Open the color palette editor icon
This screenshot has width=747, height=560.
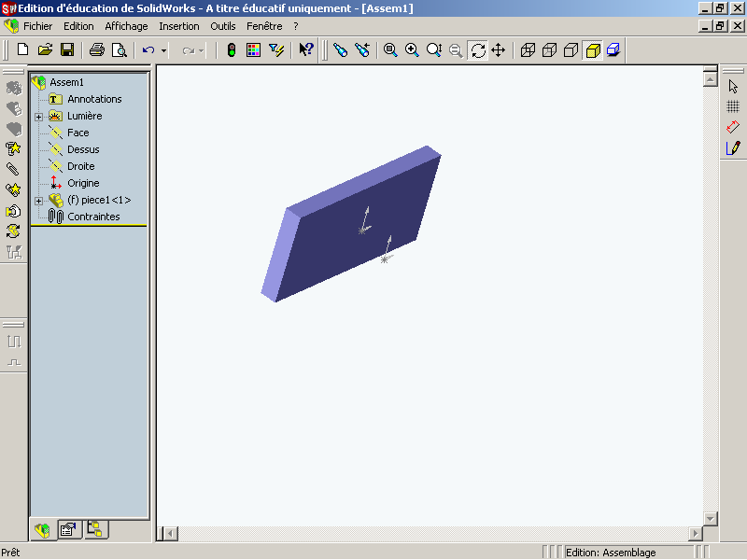[253, 49]
